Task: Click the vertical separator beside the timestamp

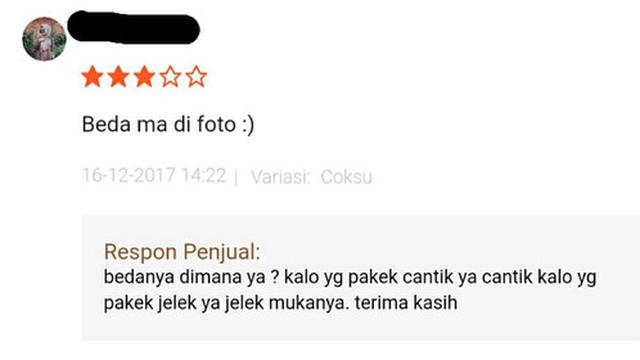Action: [x=236, y=177]
